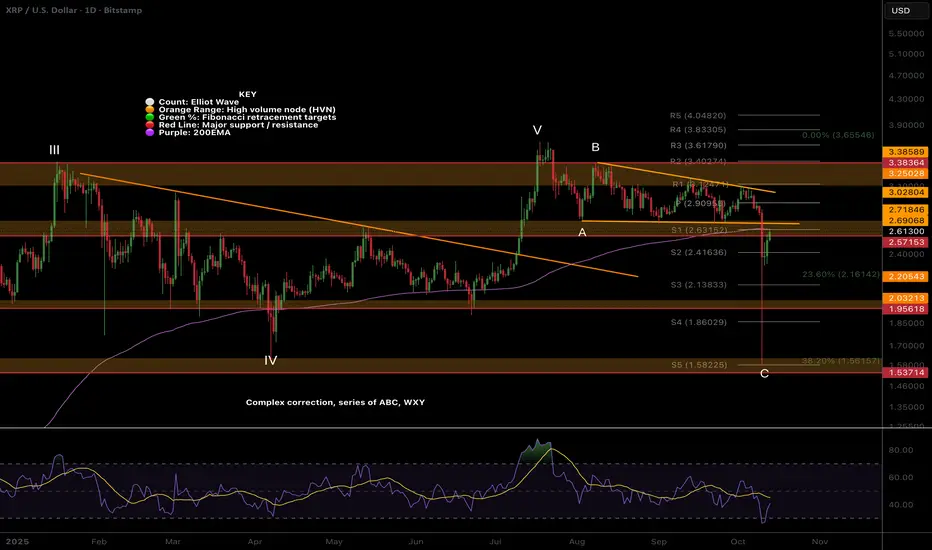This screenshot has height=550, width=932.
Task: Select wave label V
Action: click(x=537, y=130)
